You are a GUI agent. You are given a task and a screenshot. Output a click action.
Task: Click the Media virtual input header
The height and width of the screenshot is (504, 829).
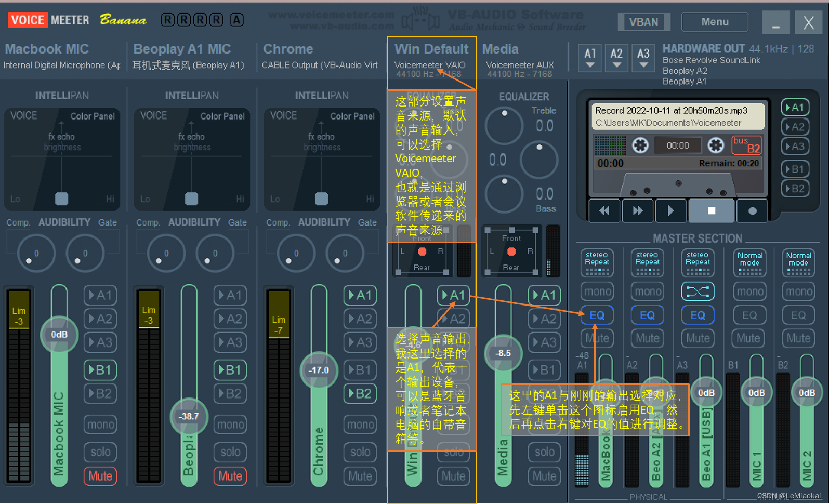[x=500, y=49]
